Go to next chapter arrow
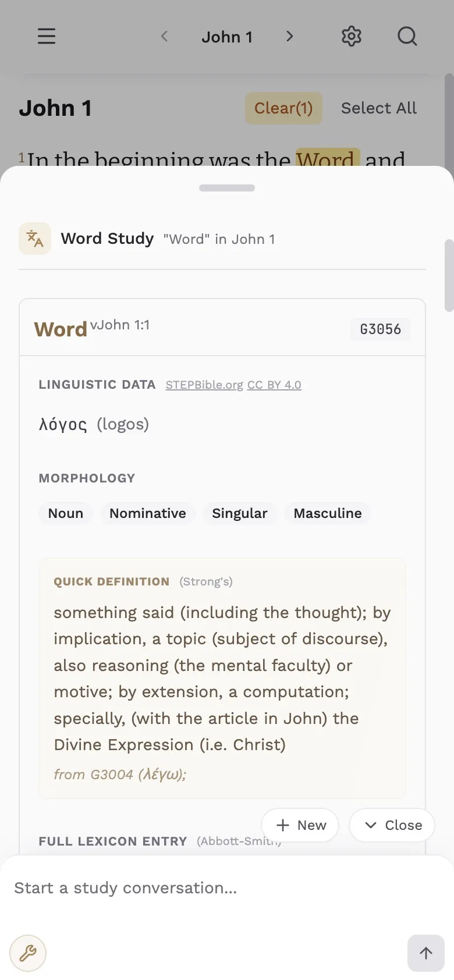Viewport: 454px width, 980px height. [x=290, y=37]
